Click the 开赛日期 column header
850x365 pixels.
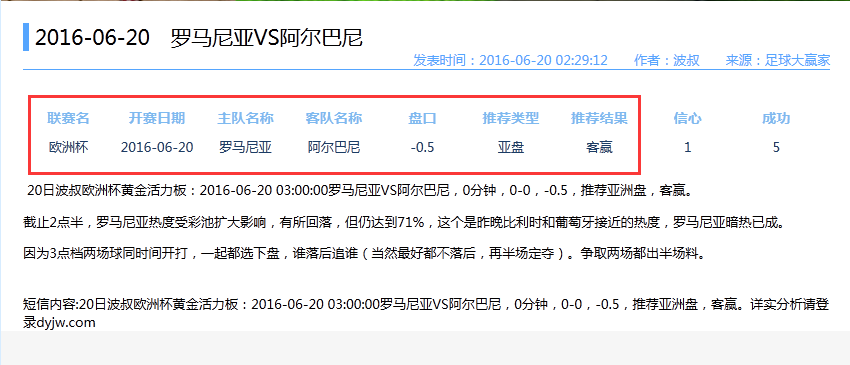click(x=157, y=118)
